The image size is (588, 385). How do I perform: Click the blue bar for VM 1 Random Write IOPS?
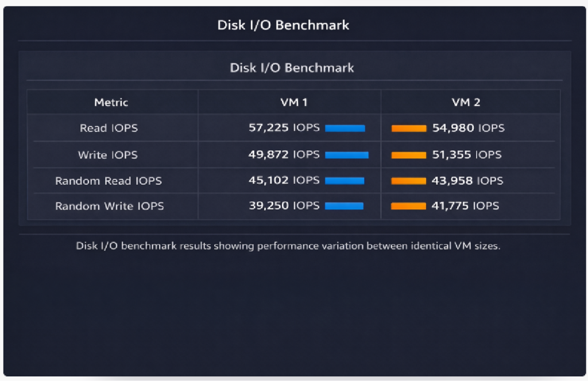tap(344, 206)
